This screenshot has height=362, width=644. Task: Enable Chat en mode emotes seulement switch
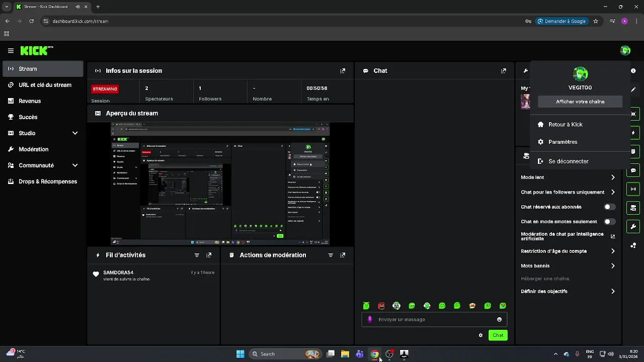tap(609, 221)
